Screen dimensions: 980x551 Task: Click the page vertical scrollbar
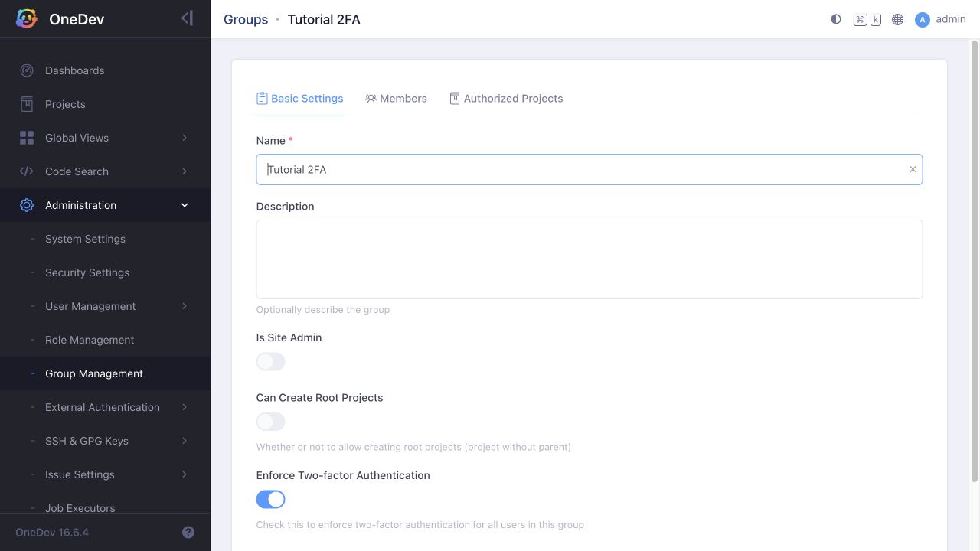click(975, 260)
